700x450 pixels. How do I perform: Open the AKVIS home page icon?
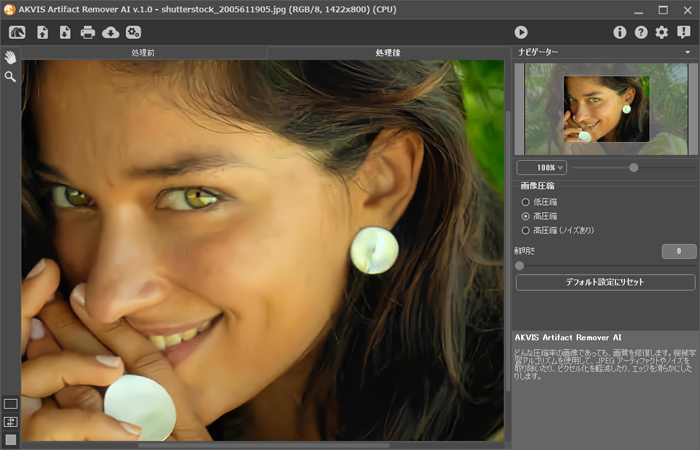tap(17, 32)
